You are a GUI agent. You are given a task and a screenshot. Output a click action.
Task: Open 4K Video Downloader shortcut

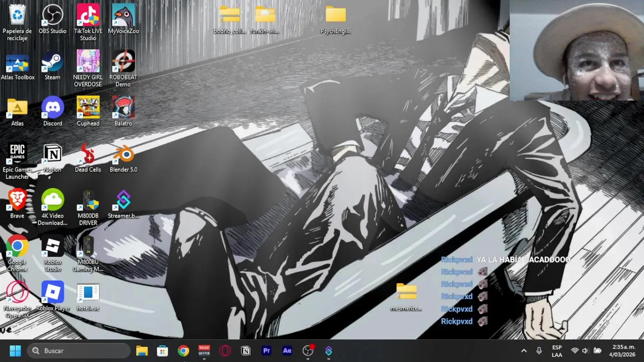tap(52, 208)
